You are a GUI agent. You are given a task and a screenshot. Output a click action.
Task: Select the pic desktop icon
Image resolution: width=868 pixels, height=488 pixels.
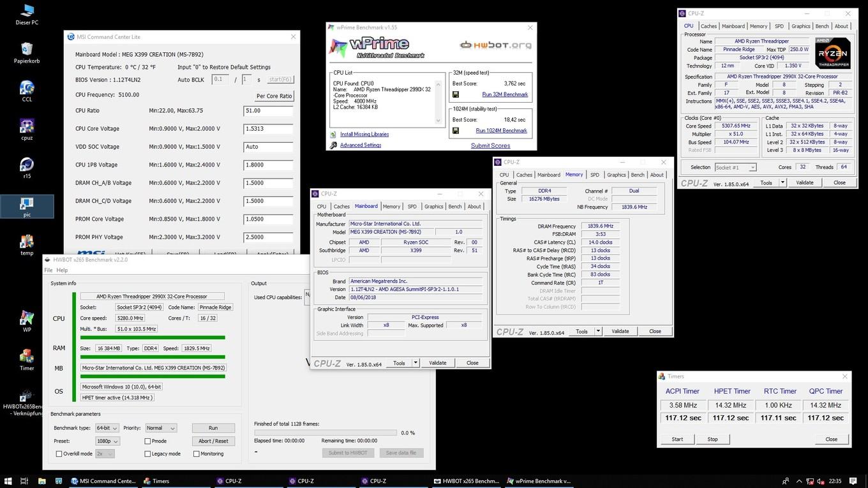[x=27, y=206]
